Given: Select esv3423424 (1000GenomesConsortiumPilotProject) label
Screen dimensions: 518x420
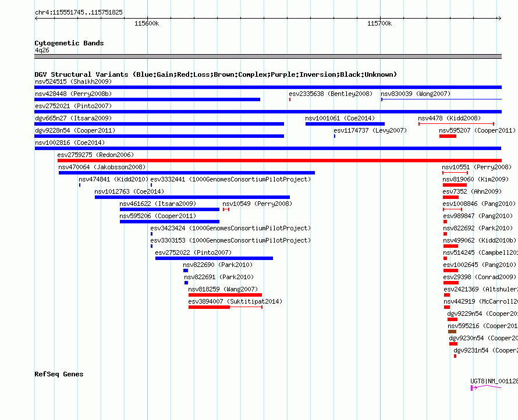Looking at the screenshot, I should [x=230, y=228].
